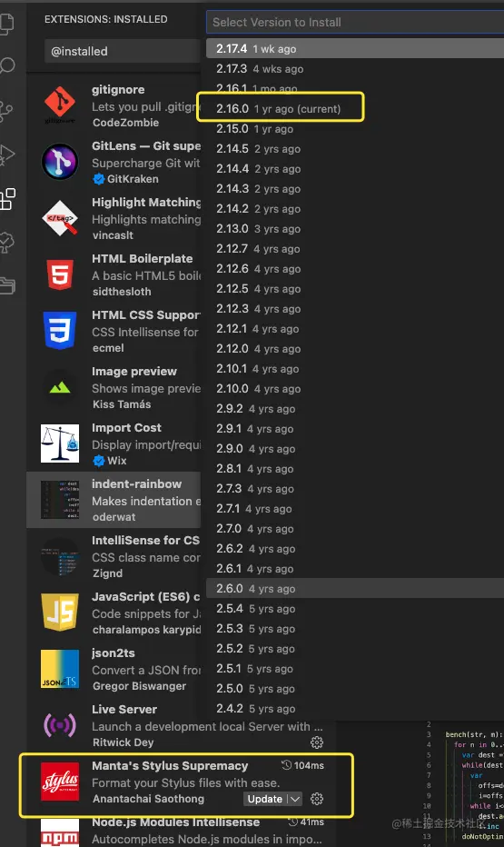
Task: Click the Select Version to Install field
Action: (x=355, y=22)
